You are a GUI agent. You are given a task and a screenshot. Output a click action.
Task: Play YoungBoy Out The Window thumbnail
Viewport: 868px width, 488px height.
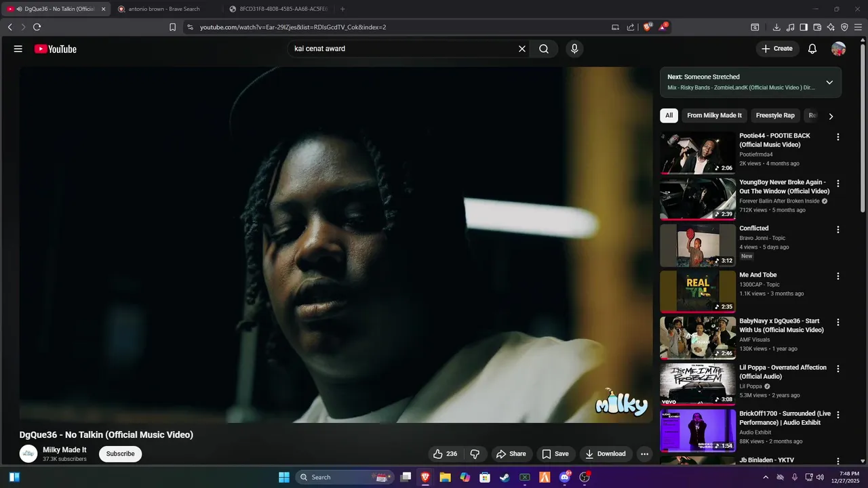pos(698,199)
